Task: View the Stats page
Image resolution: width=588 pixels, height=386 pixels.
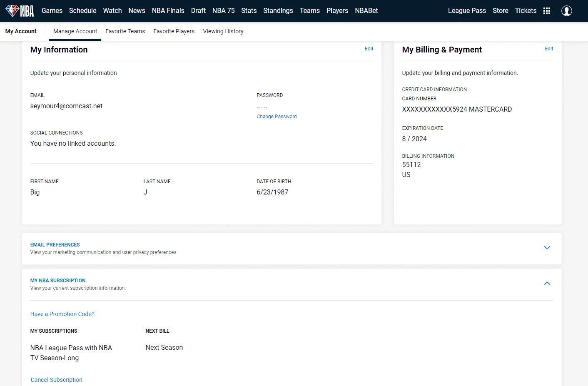Action: [249, 11]
